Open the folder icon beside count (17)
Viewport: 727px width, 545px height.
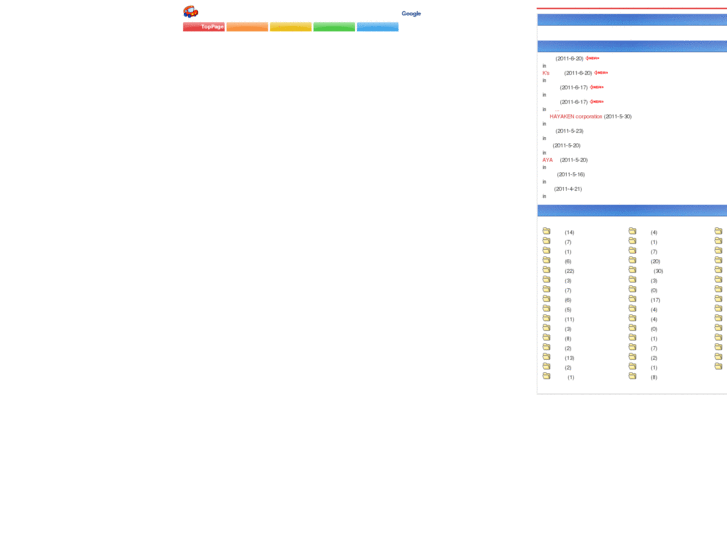click(x=632, y=299)
